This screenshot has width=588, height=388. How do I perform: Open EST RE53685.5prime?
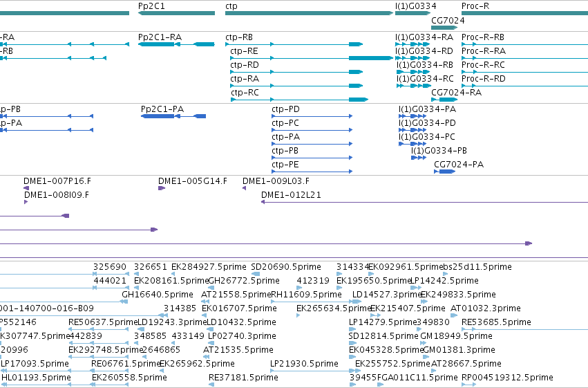[496, 323]
